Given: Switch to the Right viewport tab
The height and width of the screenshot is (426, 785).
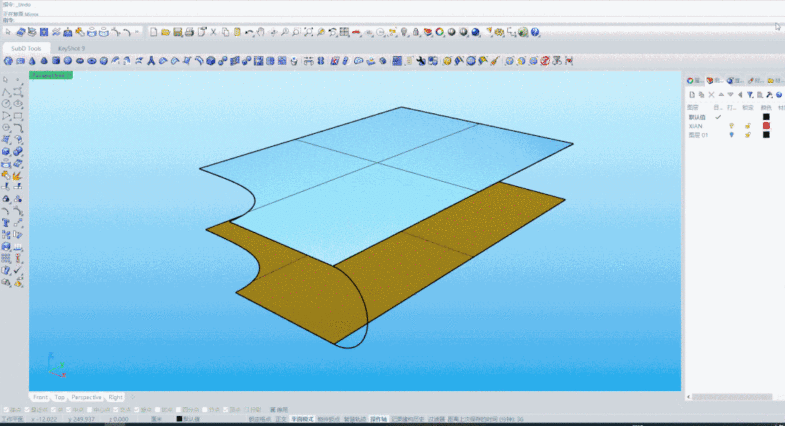Looking at the screenshot, I should 116,397.
